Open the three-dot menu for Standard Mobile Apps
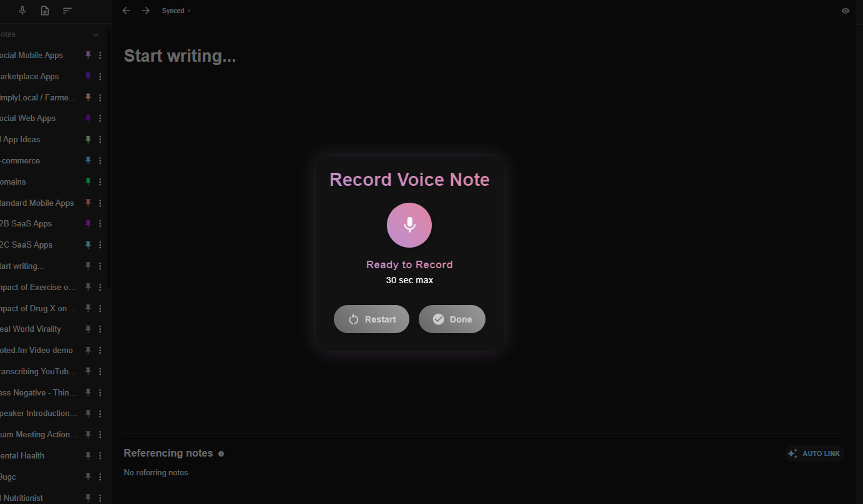The height and width of the screenshot is (504, 863). pyautogui.click(x=100, y=203)
